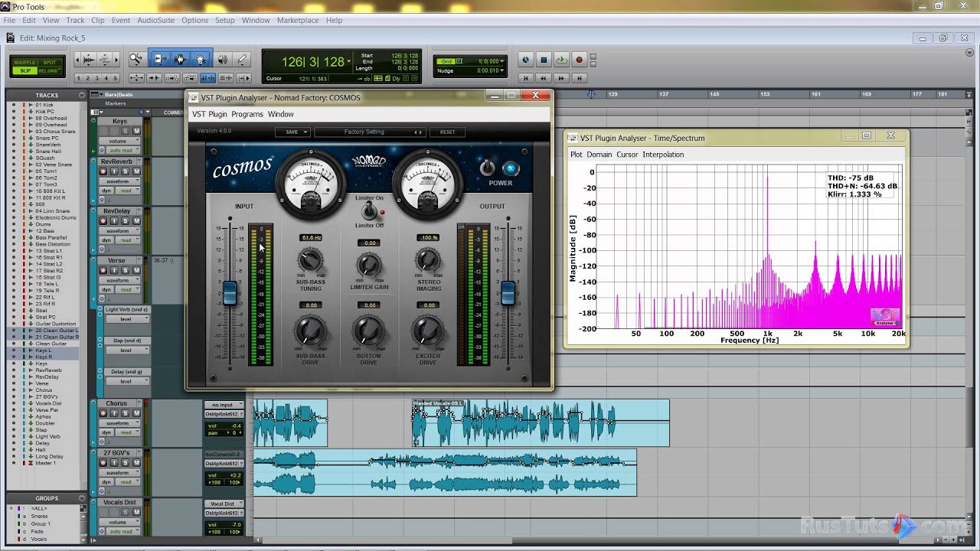Select the Selector tool

[x=180, y=59]
